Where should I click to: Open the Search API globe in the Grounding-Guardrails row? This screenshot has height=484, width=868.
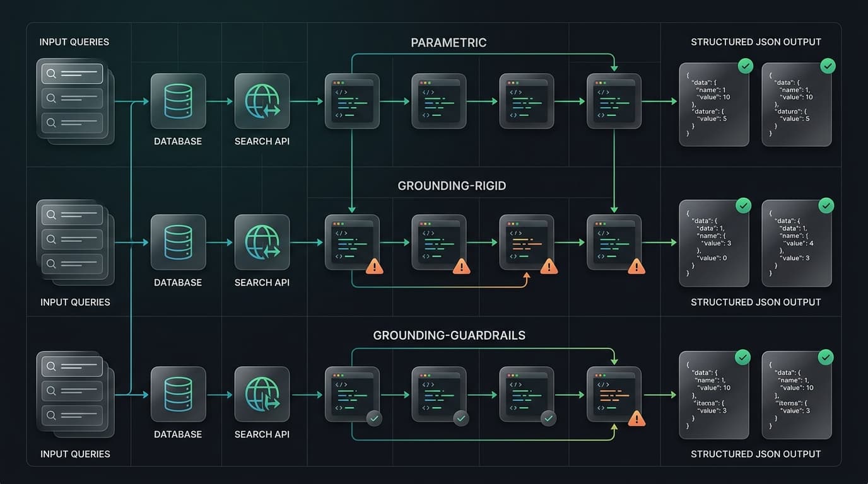click(x=262, y=395)
